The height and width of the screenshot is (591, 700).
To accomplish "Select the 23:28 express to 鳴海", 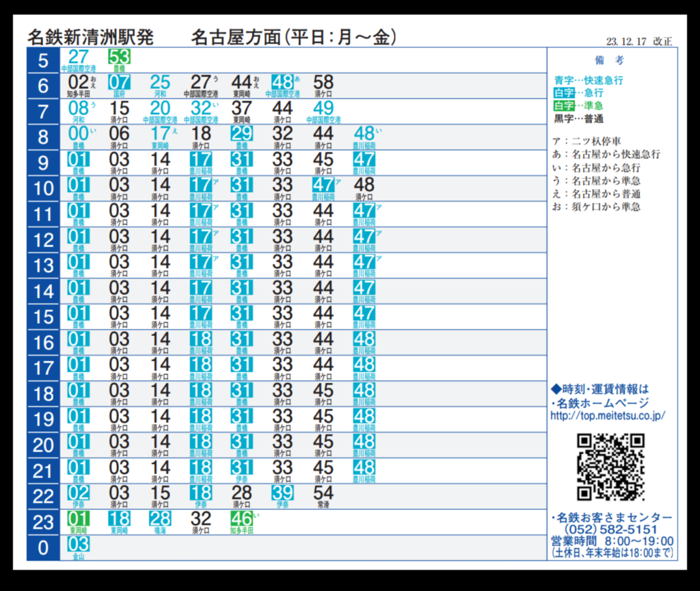I will [160, 523].
